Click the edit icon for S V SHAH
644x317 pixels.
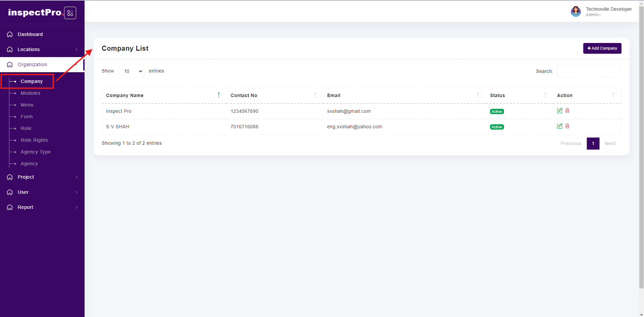tap(559, 126)
